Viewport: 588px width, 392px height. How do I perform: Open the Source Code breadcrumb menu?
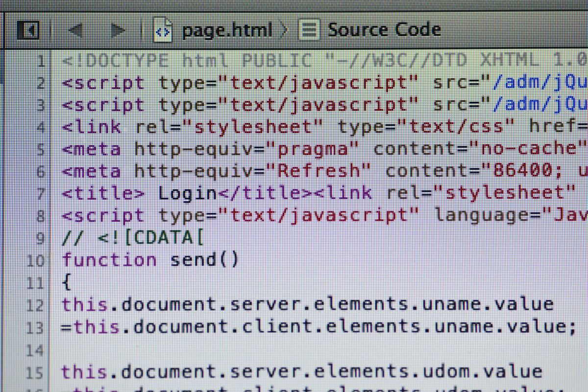[384, 30]
